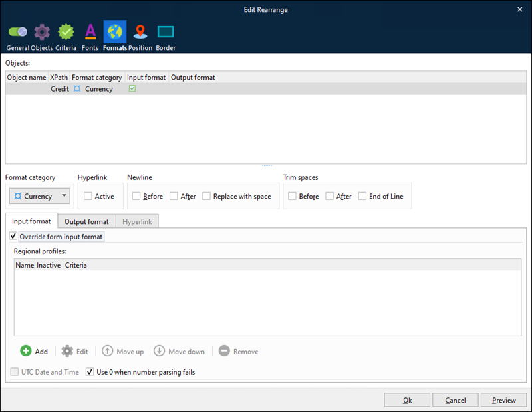Open the Fonts letter A icon
The height and width of the screenshot is (412, 532).
tap(90, 31)
